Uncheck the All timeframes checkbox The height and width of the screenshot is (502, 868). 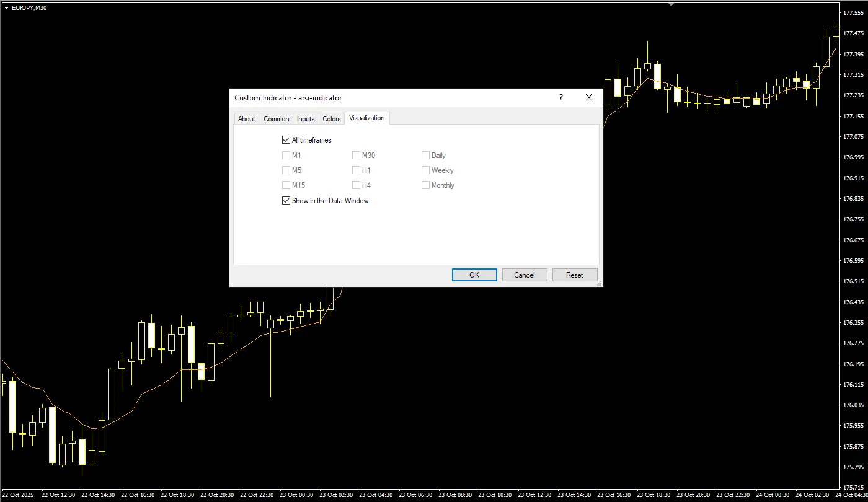point(286,140)
